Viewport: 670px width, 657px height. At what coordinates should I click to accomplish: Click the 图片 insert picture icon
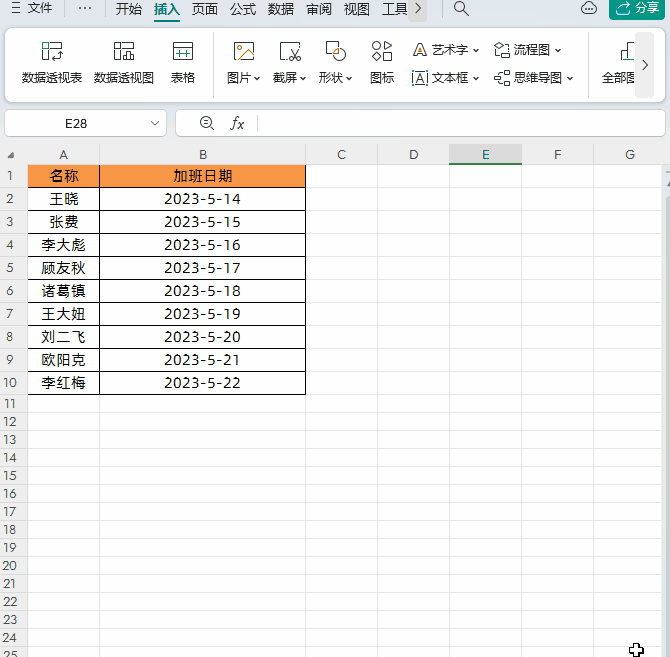point(244,52)
